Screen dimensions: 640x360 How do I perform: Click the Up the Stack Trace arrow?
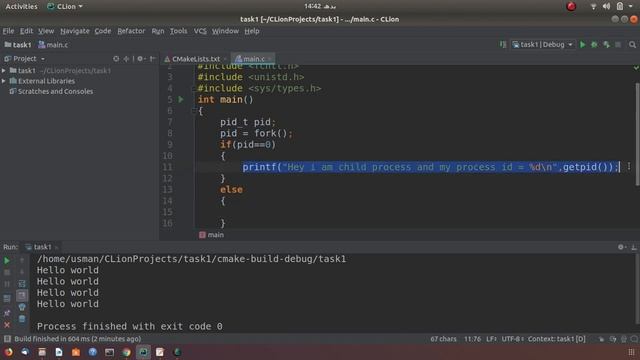(22, 260)
